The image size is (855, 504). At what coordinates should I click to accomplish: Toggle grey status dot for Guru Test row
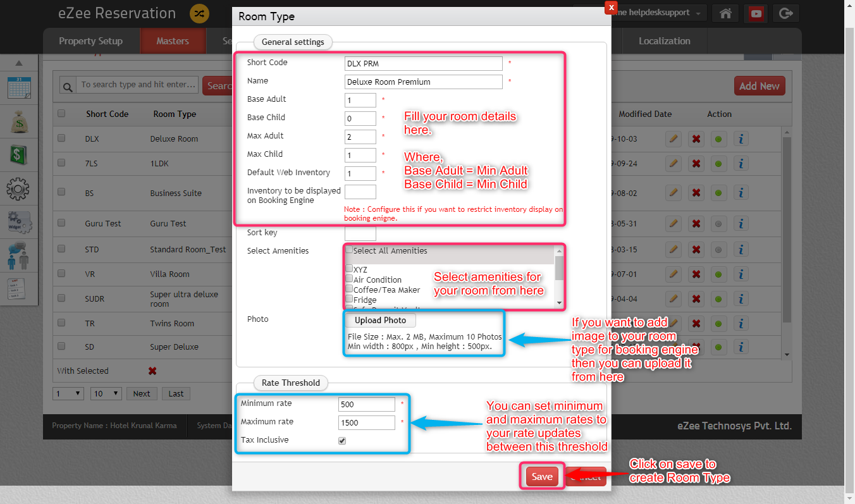click(x=718, y=223)
